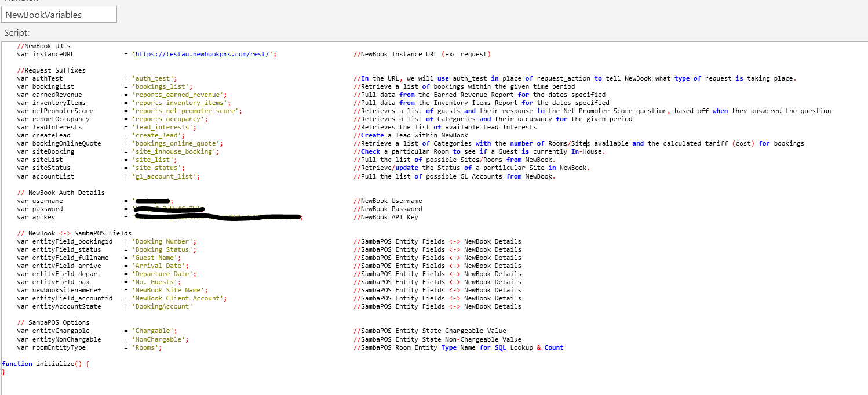Open the testau.newbookpms.com rest URL link

click(x=202, y=54)
